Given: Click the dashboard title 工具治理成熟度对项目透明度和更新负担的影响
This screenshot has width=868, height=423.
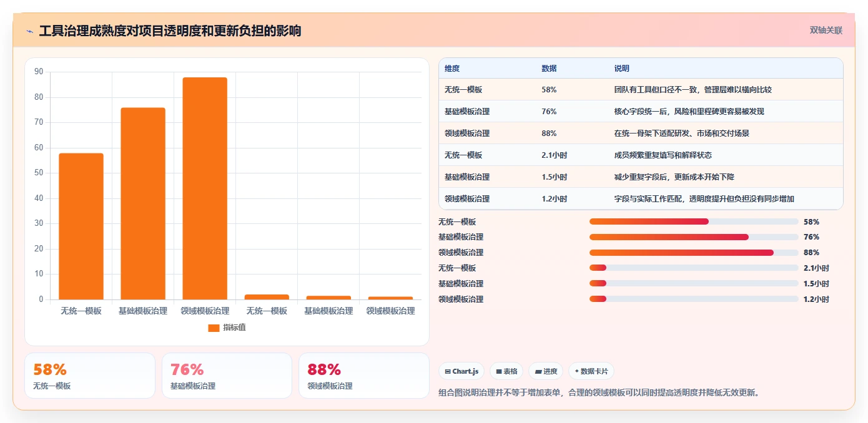Looking at the screenshot, I should [x=170, y=31].
